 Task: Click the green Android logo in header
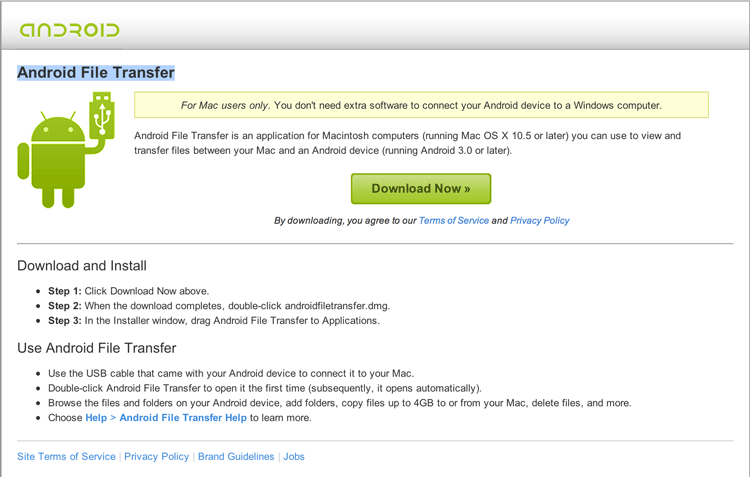pos(69,30)
